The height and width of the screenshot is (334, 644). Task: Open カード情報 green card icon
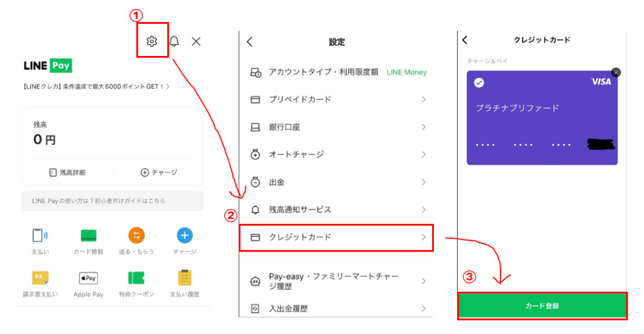(x=88, y=235)
